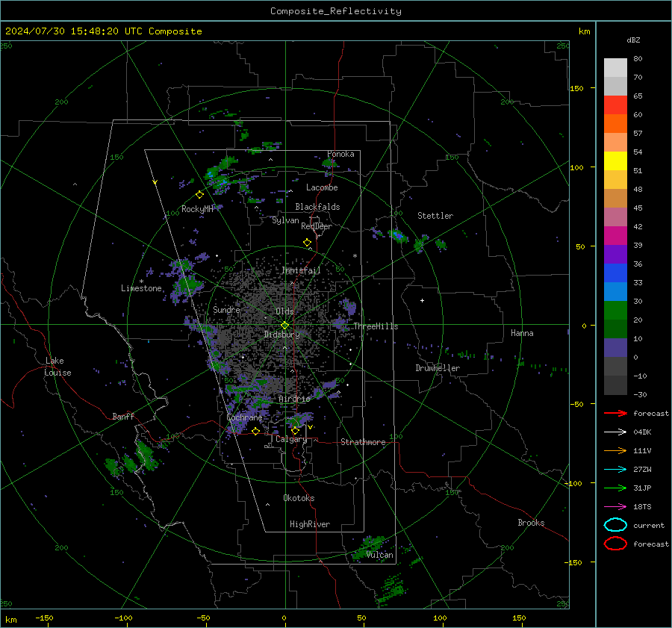The width and height of the screenshot is (672, 628).
Task: Click the Olds town label
Action: [284, 311]
